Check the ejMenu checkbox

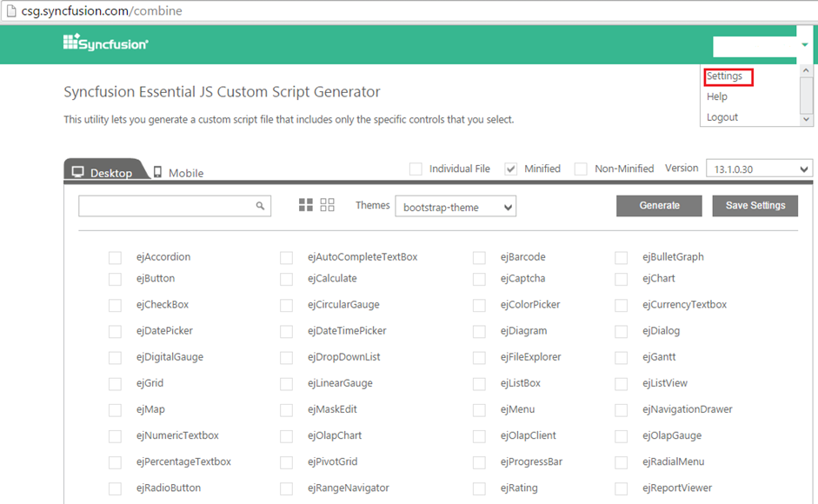coord(479,410)
